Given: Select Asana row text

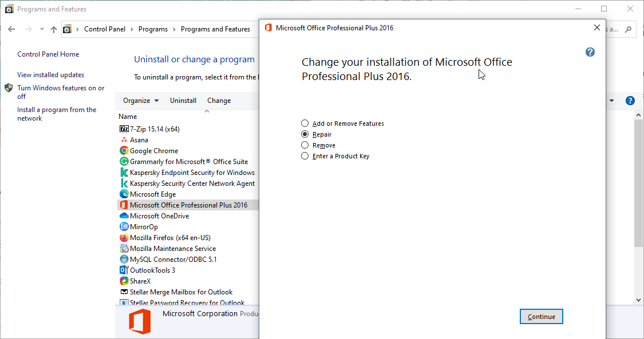Looking at the screenshot, I should tap(139, 140).
